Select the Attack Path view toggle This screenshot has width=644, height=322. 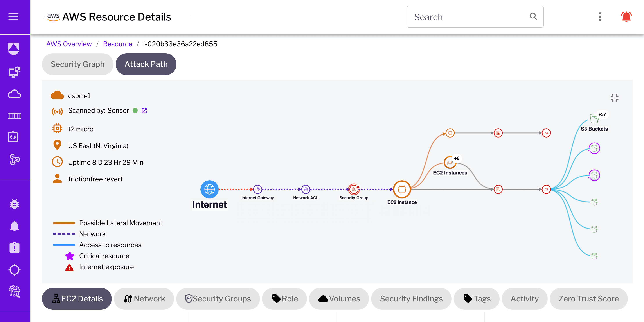click(146, 64)
